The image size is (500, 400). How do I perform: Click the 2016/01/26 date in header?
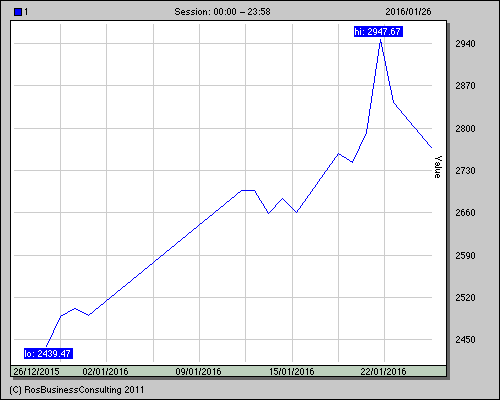[408, 12]
